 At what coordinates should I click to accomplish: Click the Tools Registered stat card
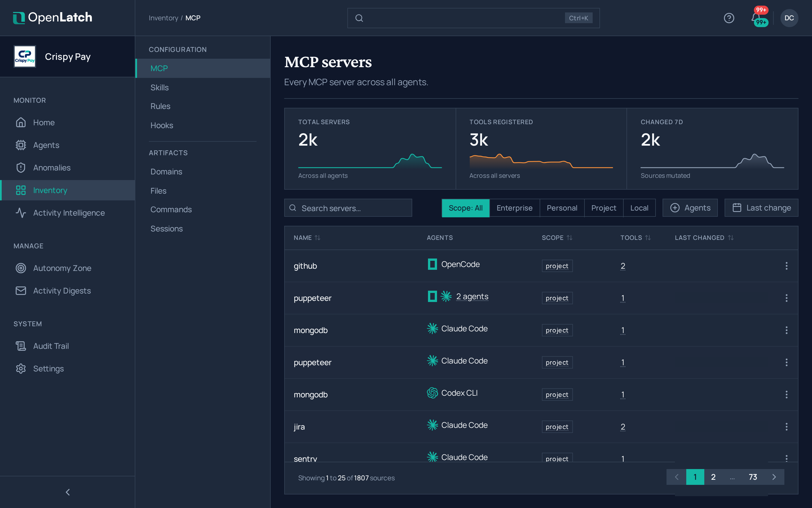click(x=541, y=148)
